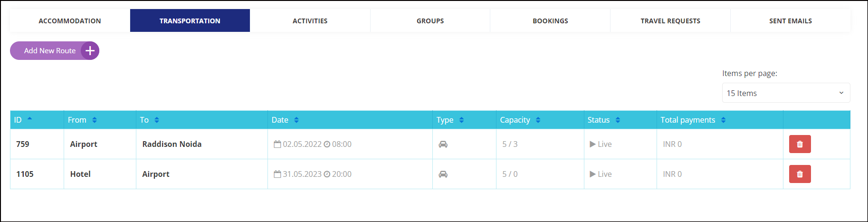Delete route 759 with trash icon
868x222 pixels.
click(x=800, y=144)
